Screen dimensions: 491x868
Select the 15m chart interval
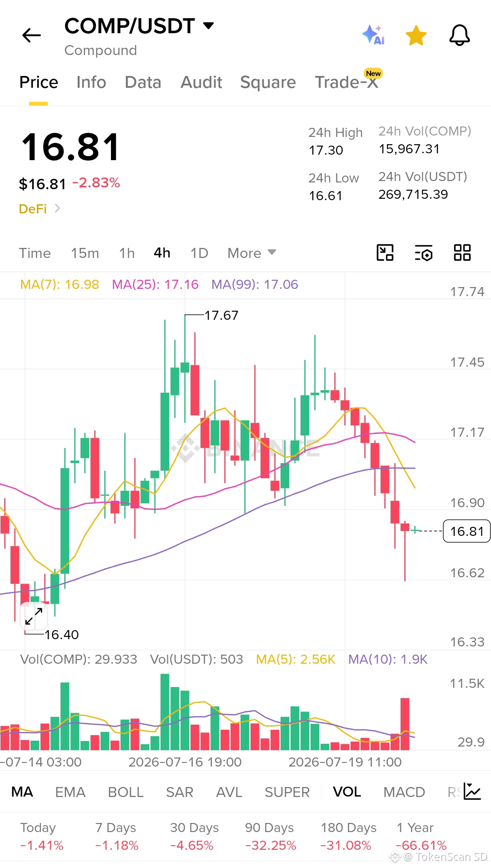(85, 253)
